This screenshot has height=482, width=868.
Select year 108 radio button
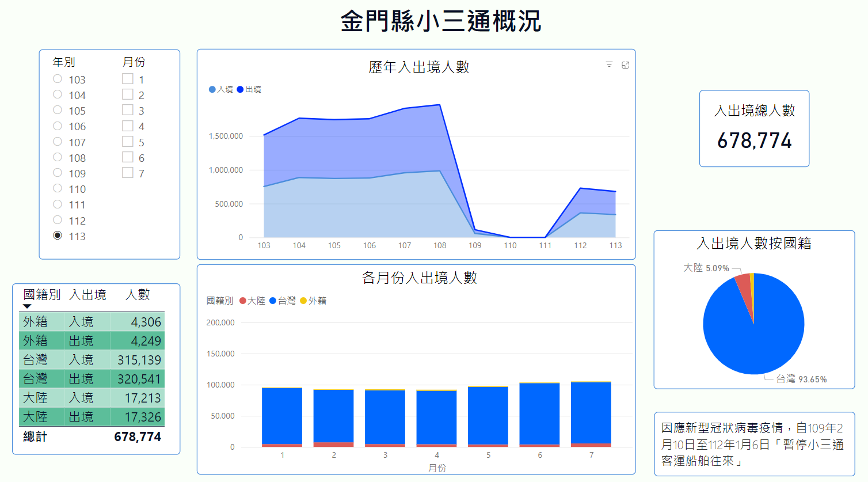(x=58, y=157)
